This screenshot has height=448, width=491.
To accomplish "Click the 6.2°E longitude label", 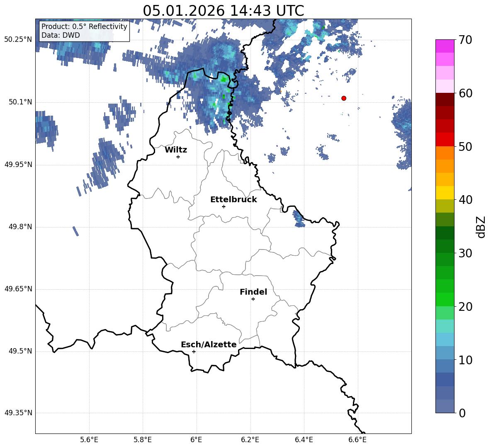I will pos(250,440).
